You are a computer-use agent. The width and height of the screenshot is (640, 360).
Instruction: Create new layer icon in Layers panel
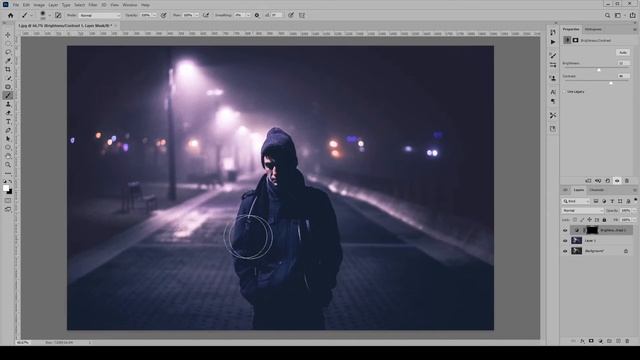tap(618, 341)
